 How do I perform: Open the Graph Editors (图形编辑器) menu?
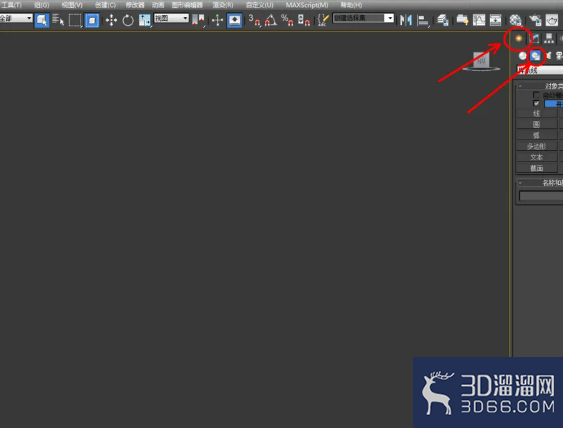[x=187, y=5]
